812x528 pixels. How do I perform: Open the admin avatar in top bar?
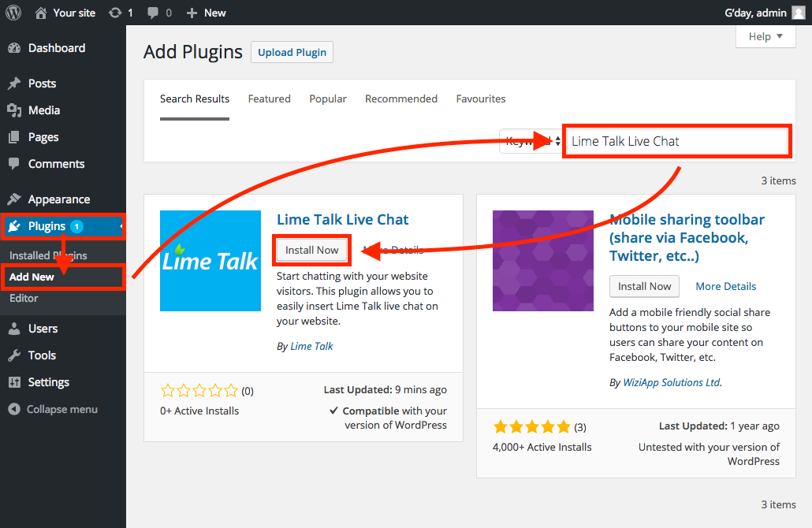point(799,13)
